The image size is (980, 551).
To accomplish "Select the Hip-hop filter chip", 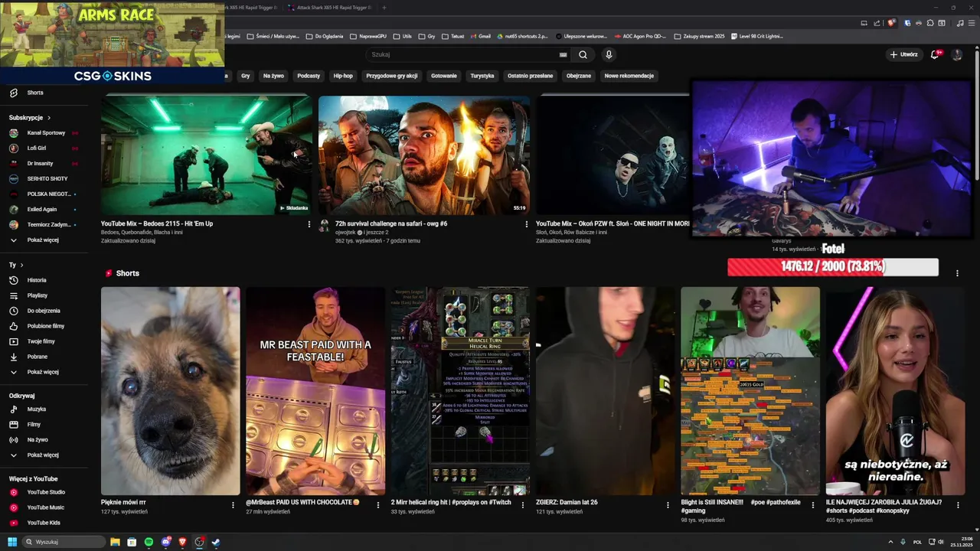I will tap(343, 76).
